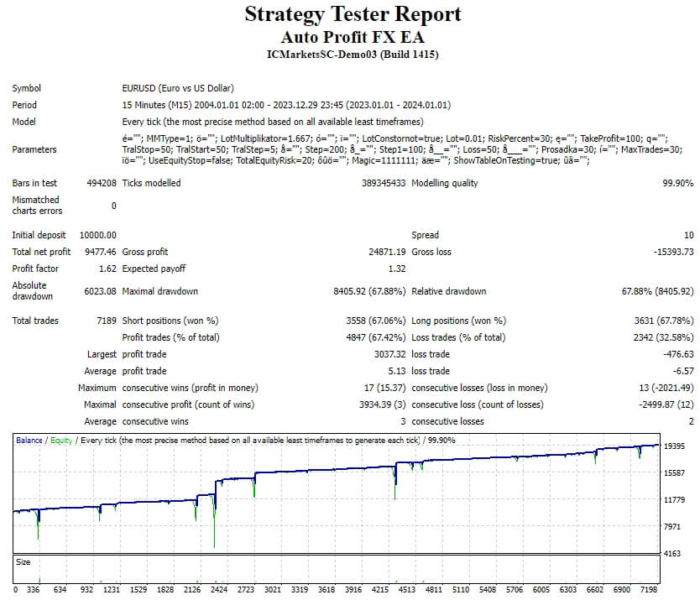Click the Strategy Tester Report heading

click(350, 14)
